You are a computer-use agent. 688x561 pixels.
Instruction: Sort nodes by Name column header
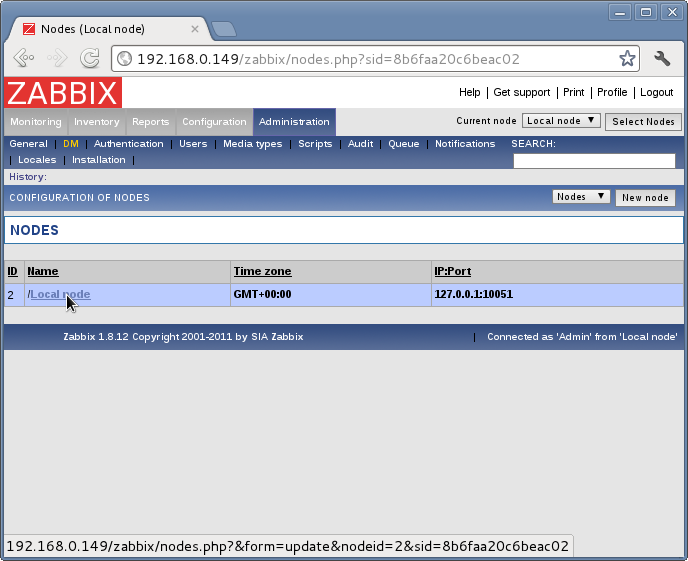[x=43, y=271]
